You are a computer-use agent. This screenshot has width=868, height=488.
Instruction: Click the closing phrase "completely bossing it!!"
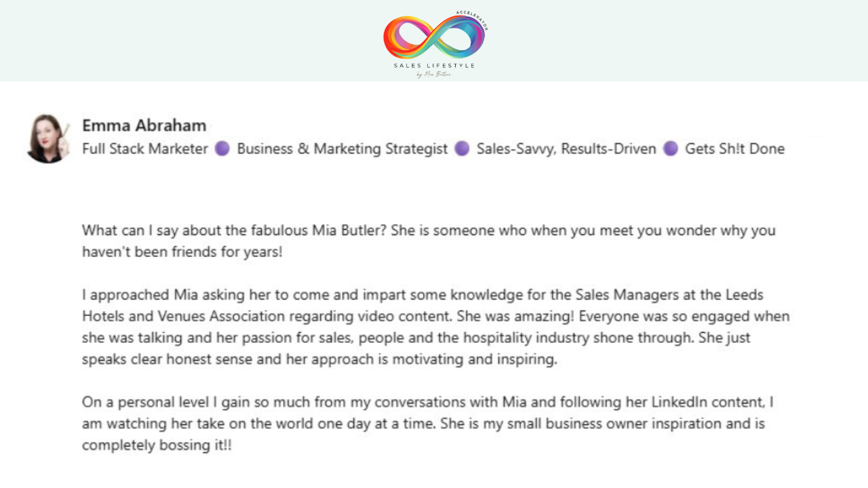157,445
